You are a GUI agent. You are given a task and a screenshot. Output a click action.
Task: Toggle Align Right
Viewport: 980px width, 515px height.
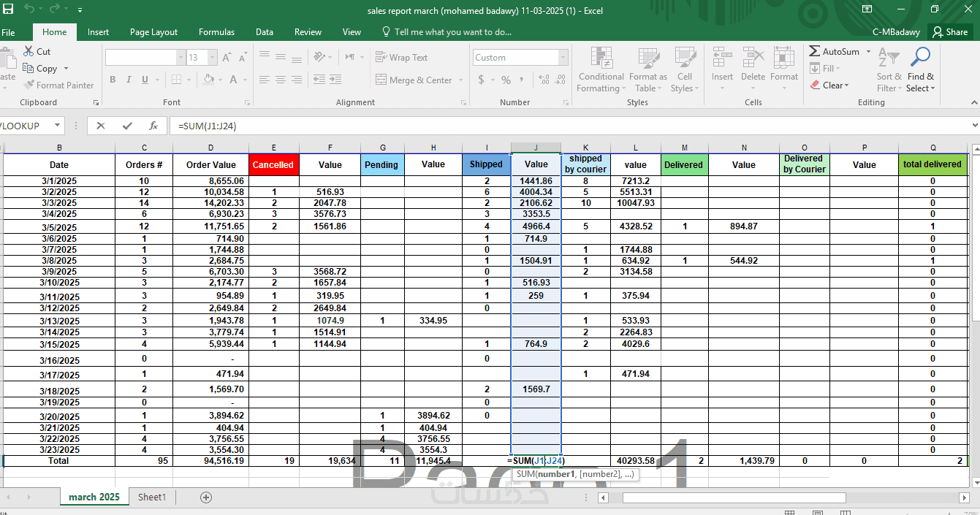296,80
